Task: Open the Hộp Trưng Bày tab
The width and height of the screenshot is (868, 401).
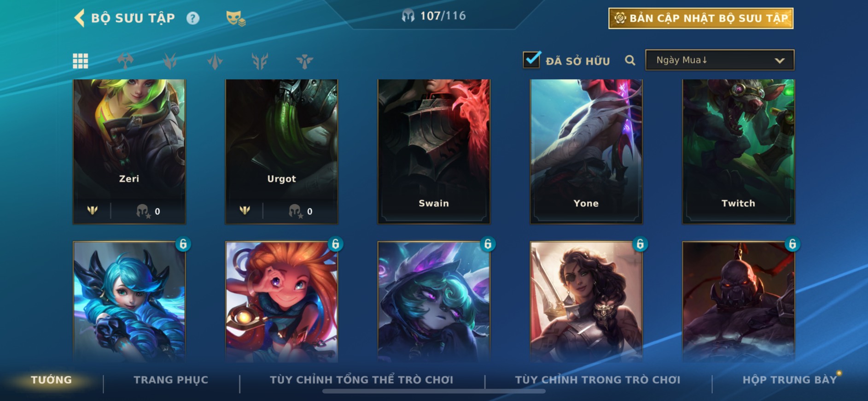Action: [789, 380]
